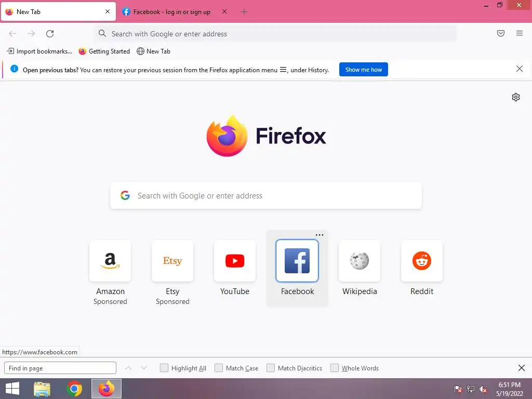Close the New Tab tab

pos(108,11)
